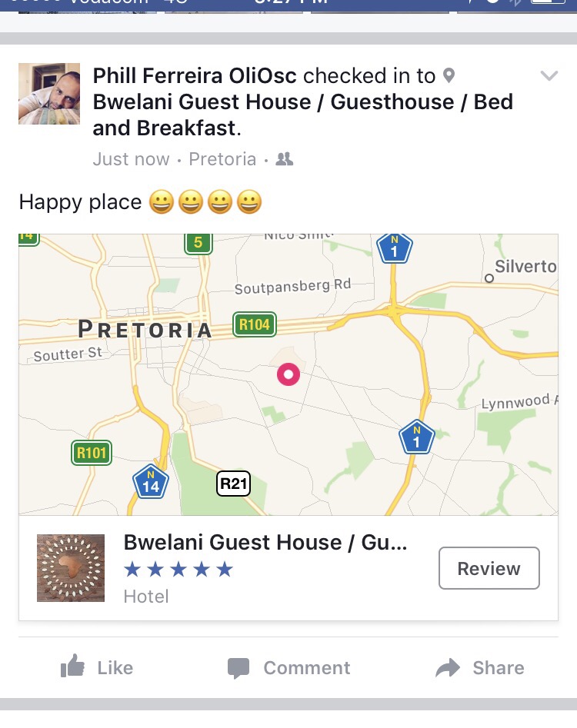Tap the Silverton place label on map
Image resolution: width=577 pixels, height=728 pixels.
[x=525, y=268]
